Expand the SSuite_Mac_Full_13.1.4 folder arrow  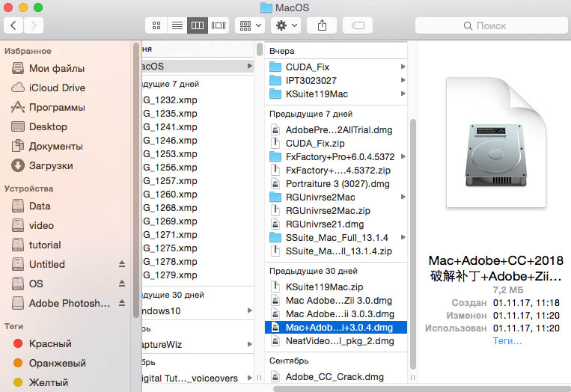pos(403,237)
